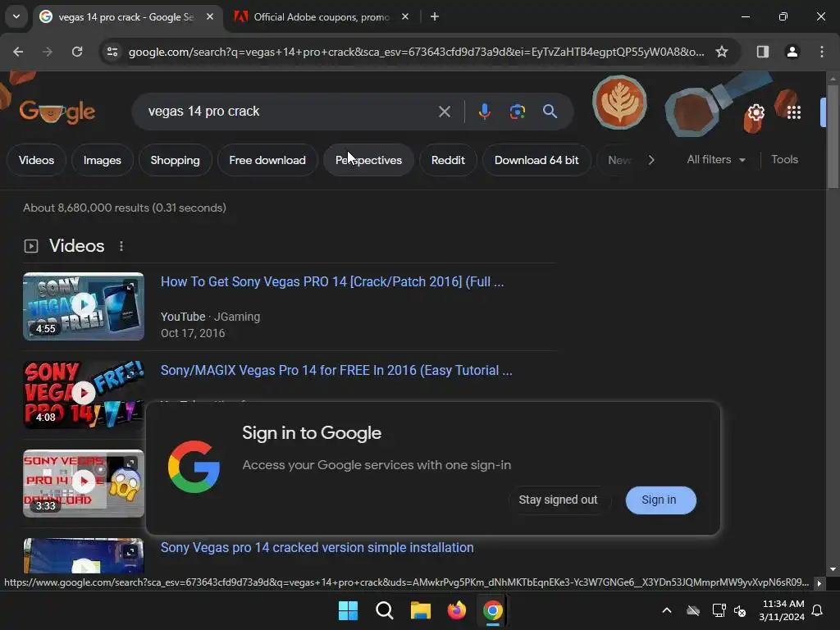Open Windows taskbar search
This screenshot has height=630, width=840.
coord(384,610)
